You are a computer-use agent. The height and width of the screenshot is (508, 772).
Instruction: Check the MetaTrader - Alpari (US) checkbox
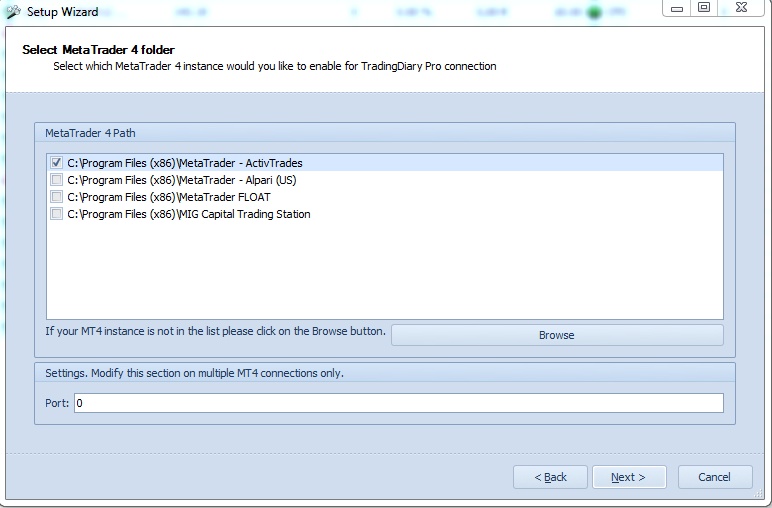coord(57,180)
